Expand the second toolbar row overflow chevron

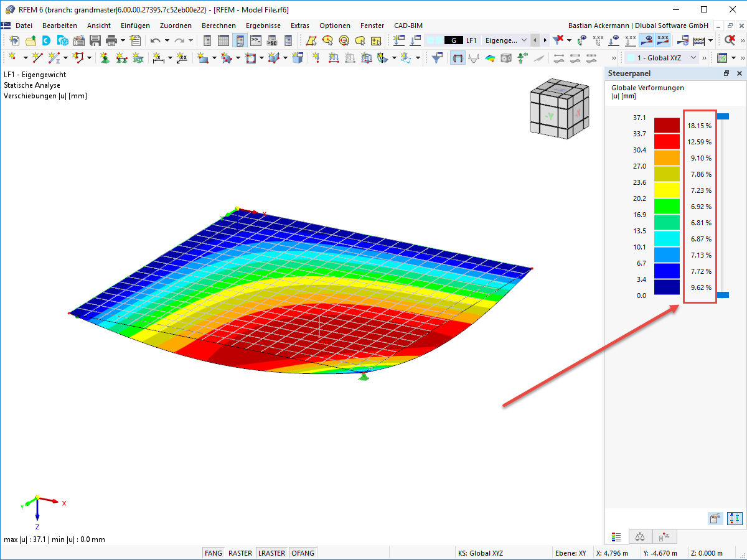pyautogui.click(x=614, y=58)
